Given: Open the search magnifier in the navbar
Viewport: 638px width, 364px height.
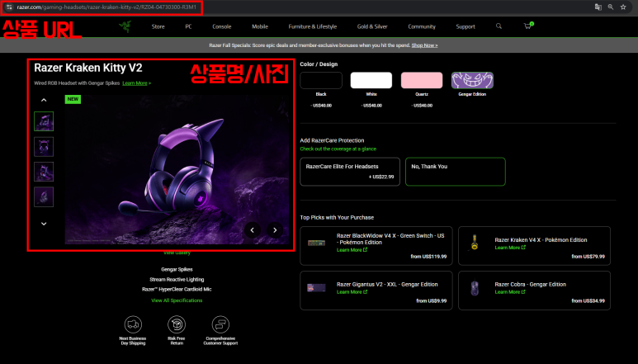Looking at the screenshot, I should (x=499, y=26).
